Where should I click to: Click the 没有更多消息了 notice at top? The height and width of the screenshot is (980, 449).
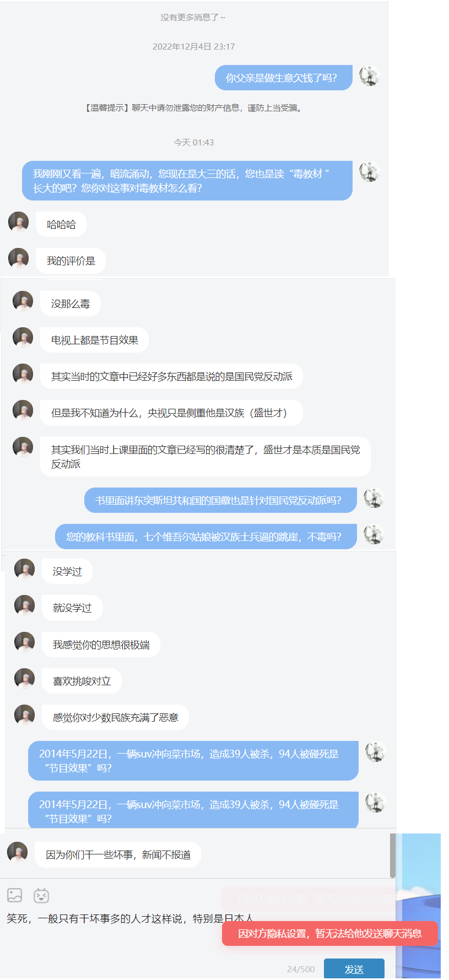[193, 18]
